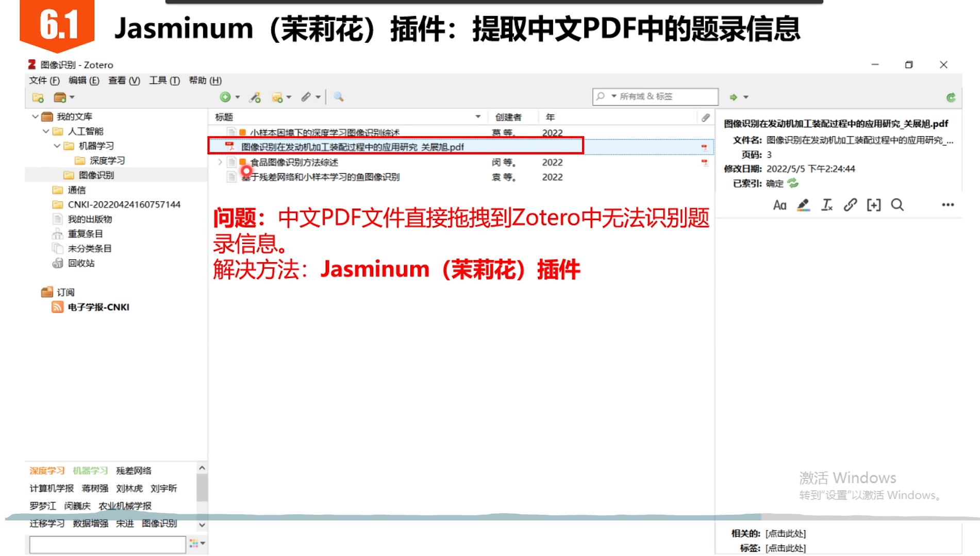Sync library using the refresh icon top right
Image resolution: width=980 pixels, height=556 pixels.
(x=951, y=97)
